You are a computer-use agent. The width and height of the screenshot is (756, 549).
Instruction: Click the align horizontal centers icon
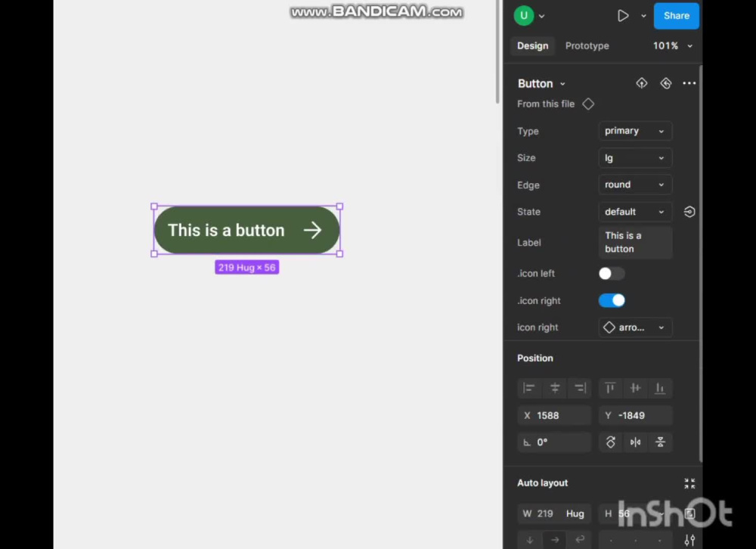pyautogui.click(x=554, y=389)
